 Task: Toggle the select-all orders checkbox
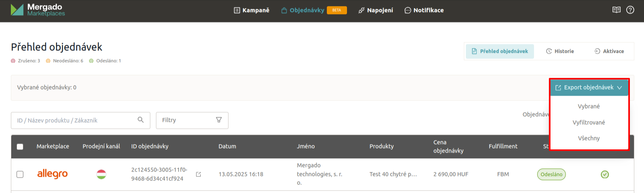(x=20, y=147)
